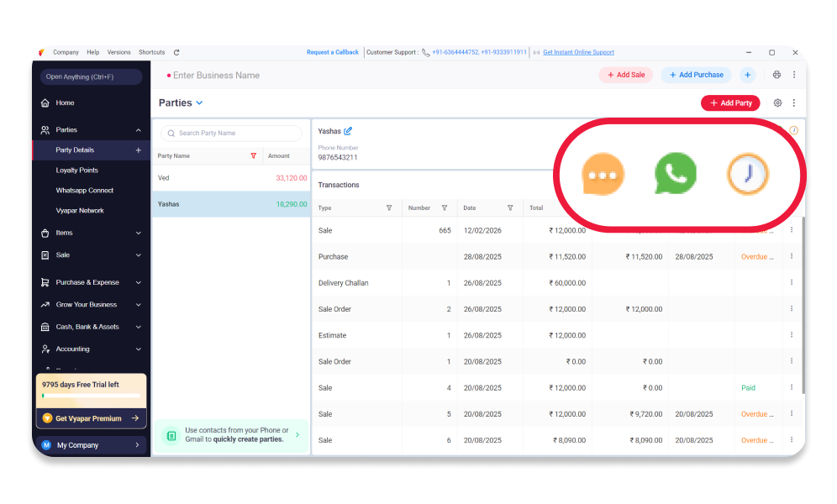This screenshot has width=837, height=504.
Task: Expand the Items sidebar section
Action: [x=138, y=233]
